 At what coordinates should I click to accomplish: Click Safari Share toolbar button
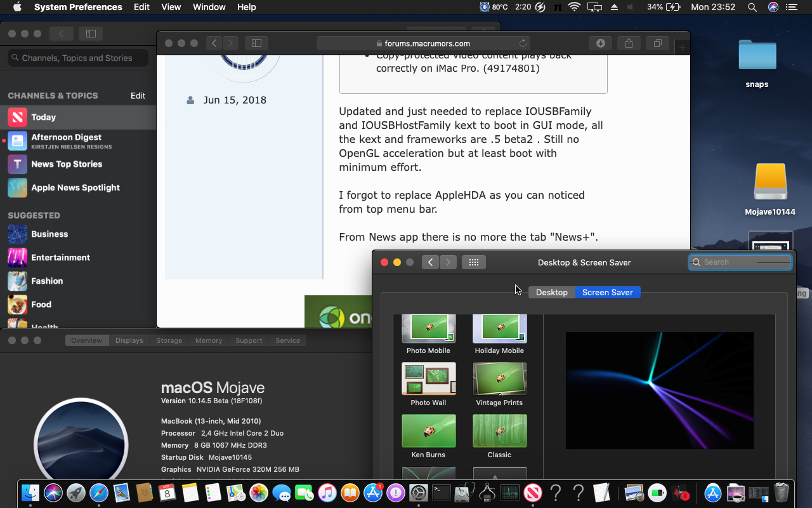[629, 43]
